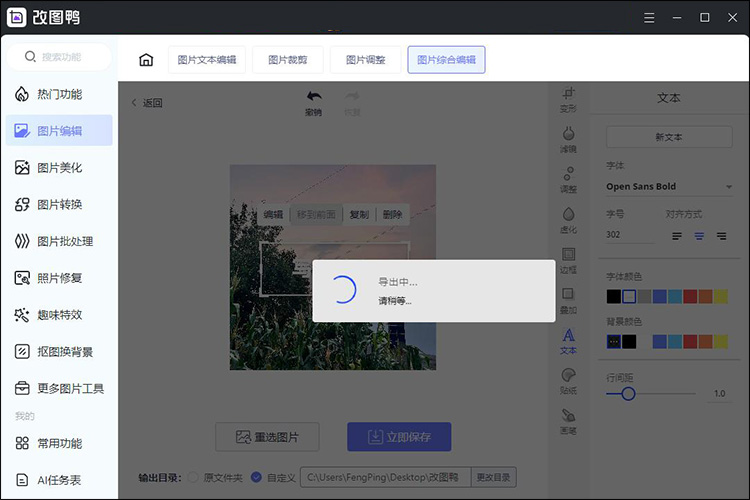This screenshot has height=500, width=750.
Task: Align text right
Action: click(x=721, y=236)
